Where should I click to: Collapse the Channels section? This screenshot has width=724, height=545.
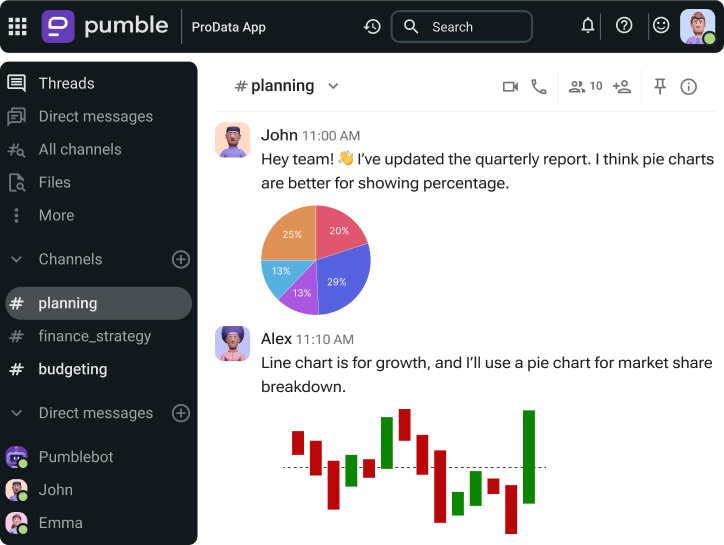tap(16, 259)
